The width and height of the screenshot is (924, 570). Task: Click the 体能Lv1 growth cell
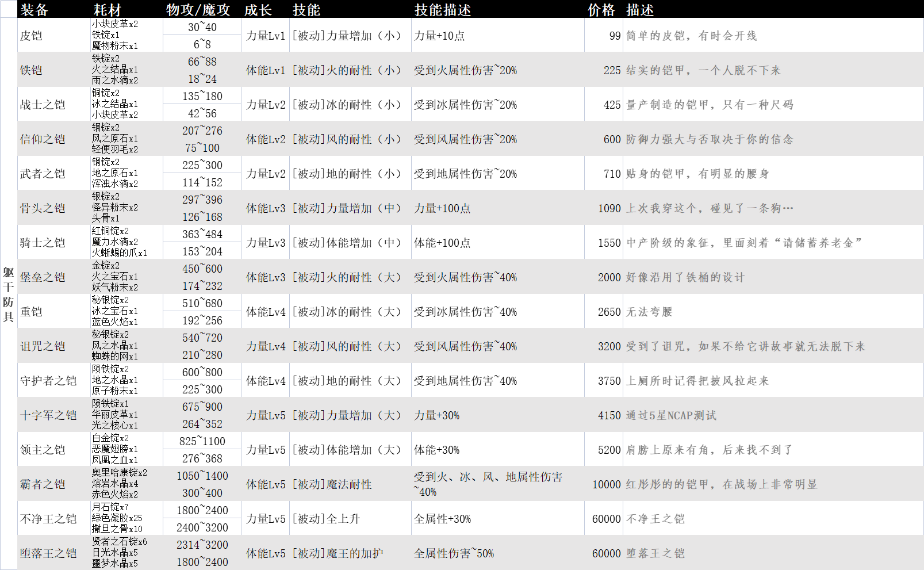266,70
